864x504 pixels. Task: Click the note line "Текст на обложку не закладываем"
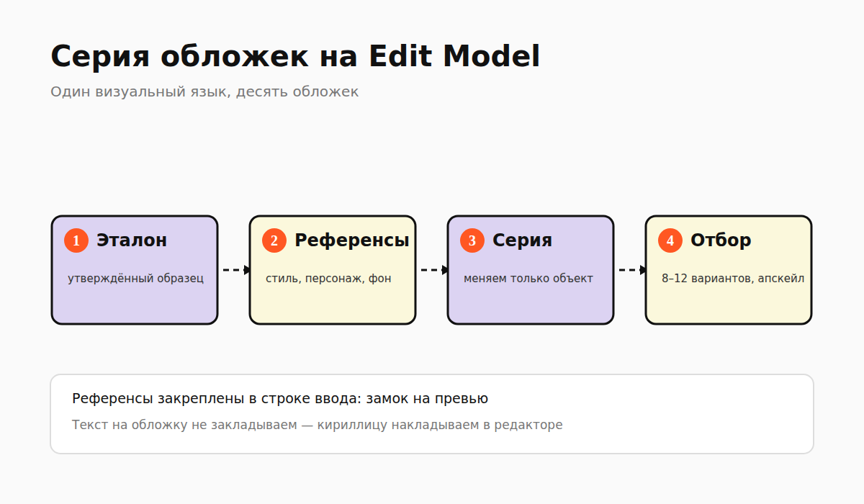184,425
